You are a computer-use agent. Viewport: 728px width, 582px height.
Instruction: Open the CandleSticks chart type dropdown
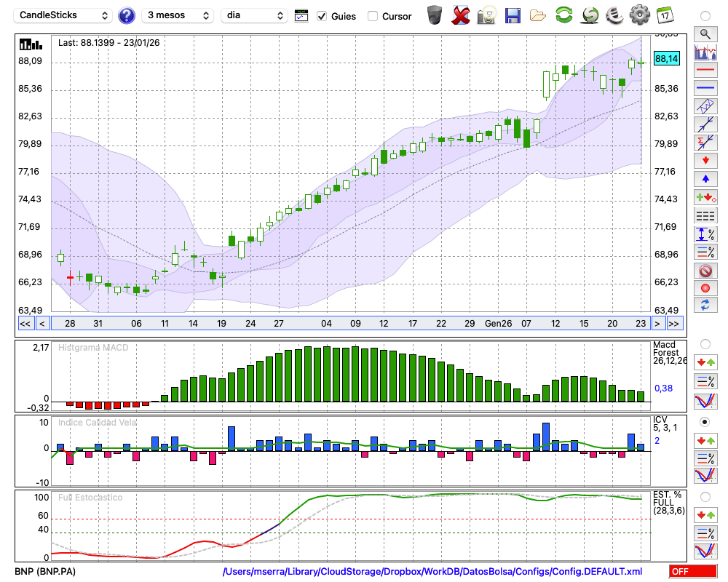tap(63, 15)
